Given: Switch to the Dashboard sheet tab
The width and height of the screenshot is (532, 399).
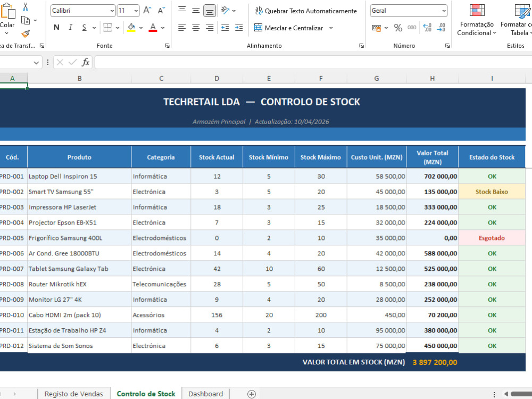Looking at the screenshot, I should coord(205,394).
